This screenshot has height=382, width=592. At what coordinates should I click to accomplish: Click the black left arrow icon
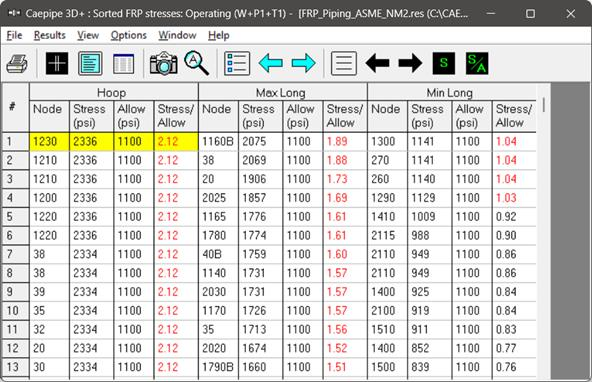pos(378,63)
